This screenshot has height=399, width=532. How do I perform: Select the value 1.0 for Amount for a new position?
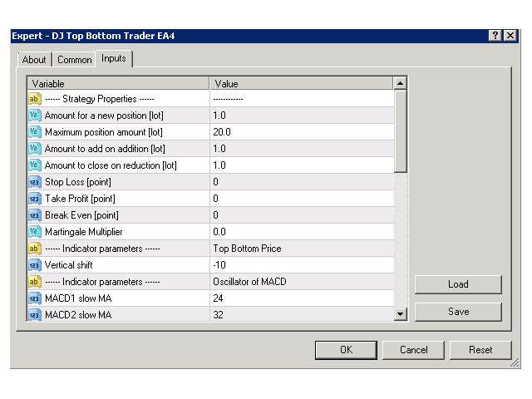219,116
